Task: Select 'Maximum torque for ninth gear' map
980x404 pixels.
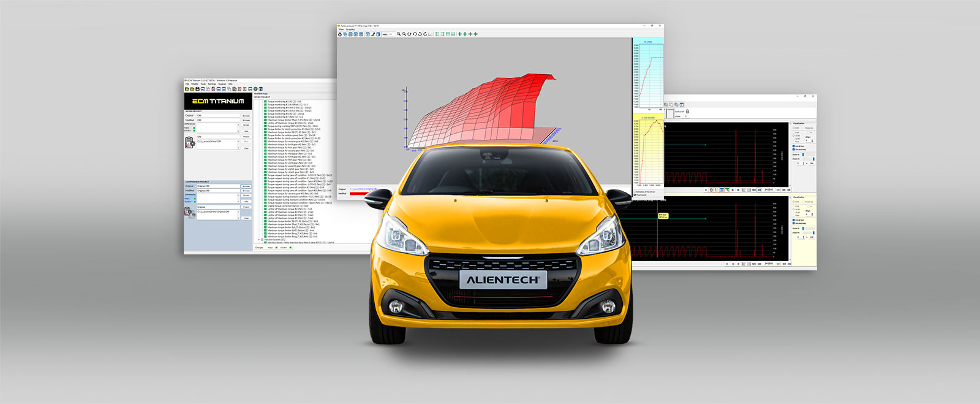Action: 290,172
